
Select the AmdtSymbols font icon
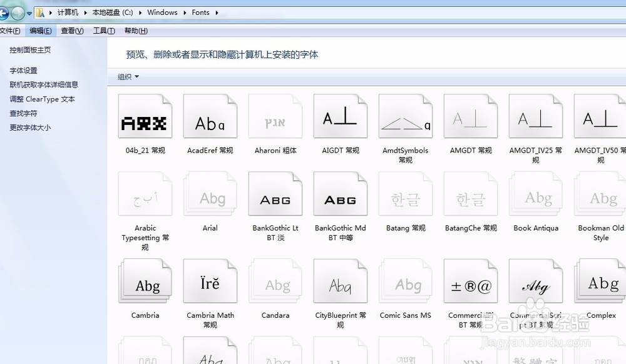(406, 116)
